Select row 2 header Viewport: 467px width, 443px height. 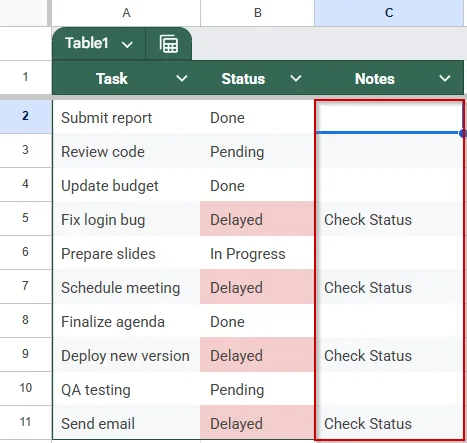click(x=25, y=116)
